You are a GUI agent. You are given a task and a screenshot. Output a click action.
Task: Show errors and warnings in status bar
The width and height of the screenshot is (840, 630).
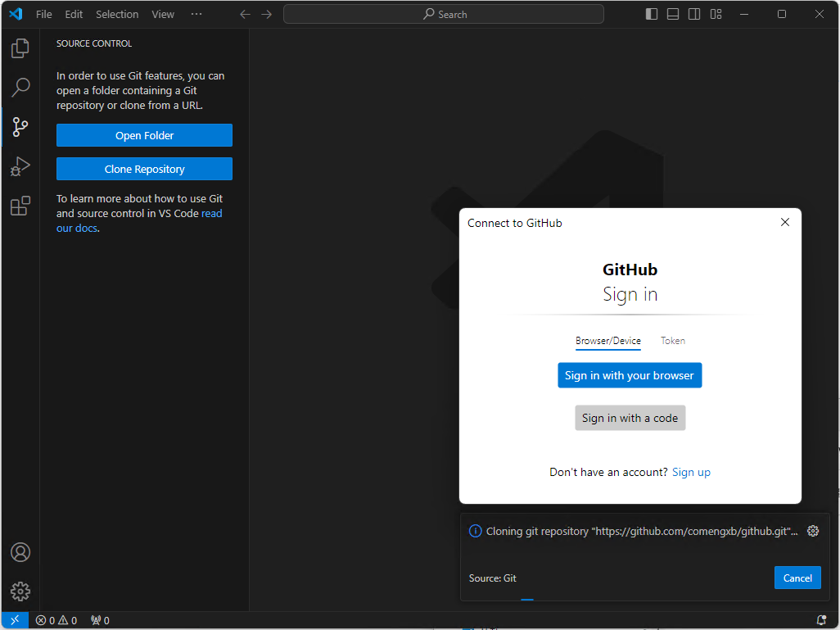click(56, 620)
